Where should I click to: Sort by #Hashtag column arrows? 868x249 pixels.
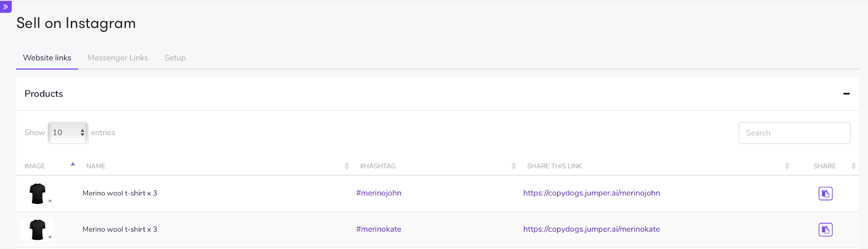(x=513, y=166)
